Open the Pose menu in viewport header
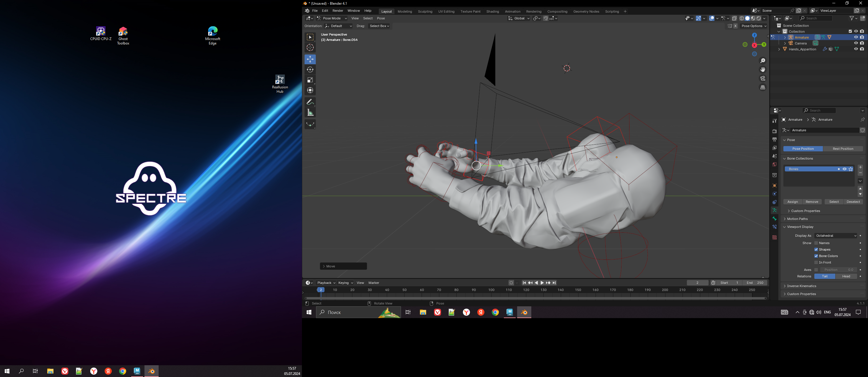The height and width of the screenshot is (377, 868). click(x=381, y=19)
